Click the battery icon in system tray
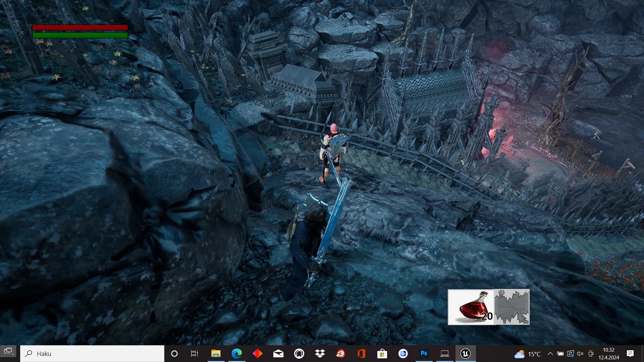The width and height of the screenshot is (644, 362). [560, 354]
